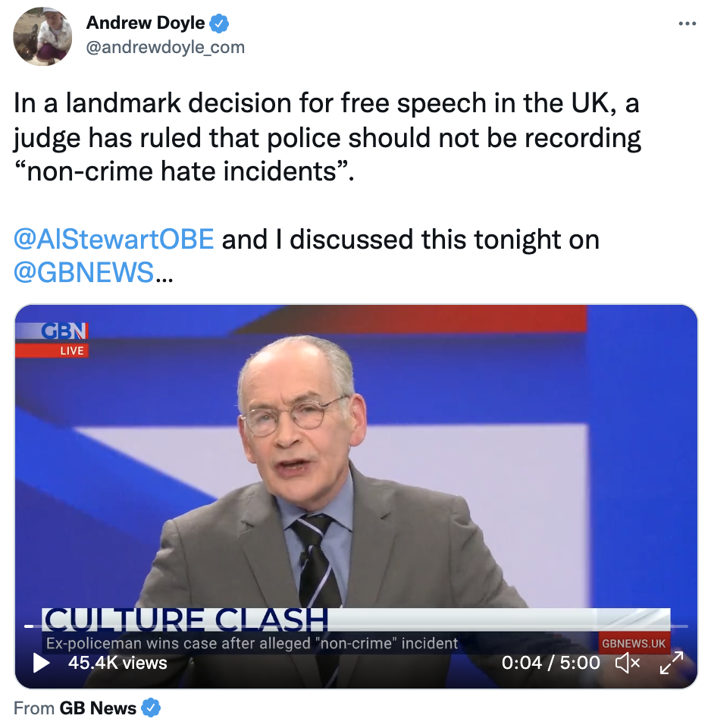
Task: Expand the video to fullscreen
Action: [671, 663]
